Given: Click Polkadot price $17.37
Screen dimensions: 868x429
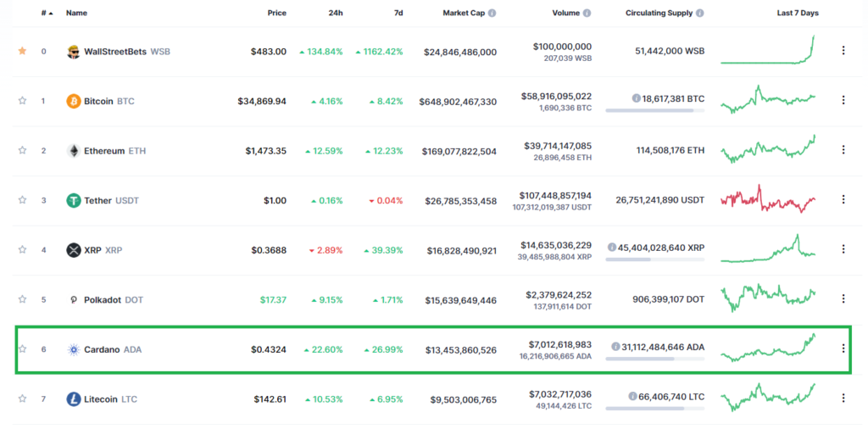Looking at the screenshot, I should [x=274, y=300].
